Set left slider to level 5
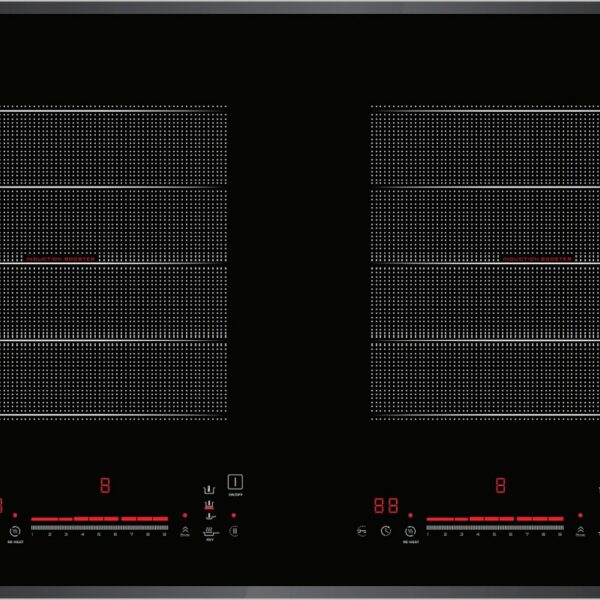This screenshot has height=600, width=600. [99, 527]
